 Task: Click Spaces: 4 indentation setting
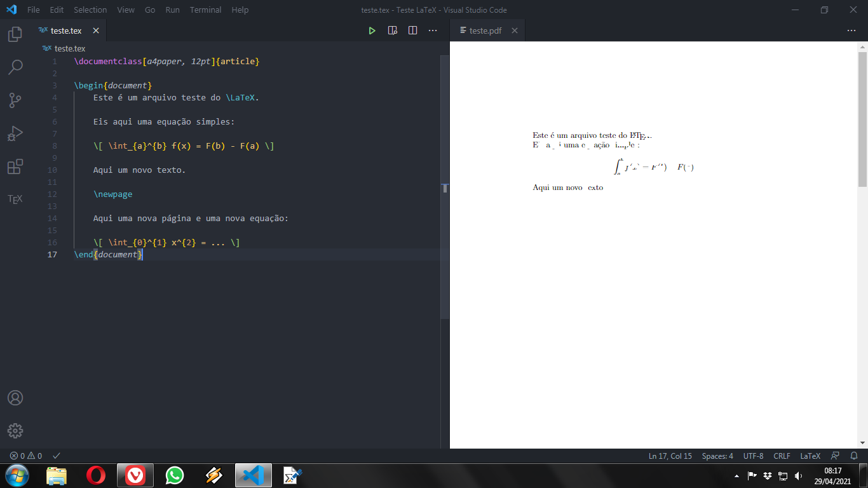[717, 456]
